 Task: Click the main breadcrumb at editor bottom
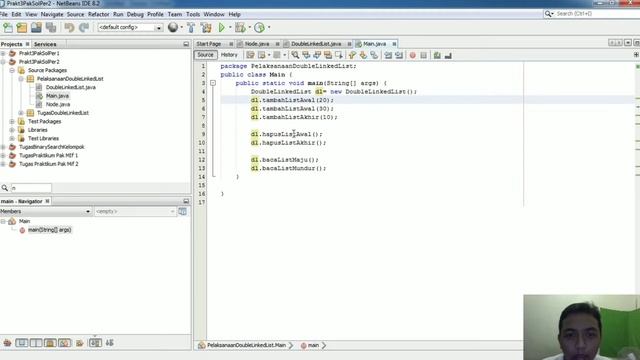[x=313, y=345]
